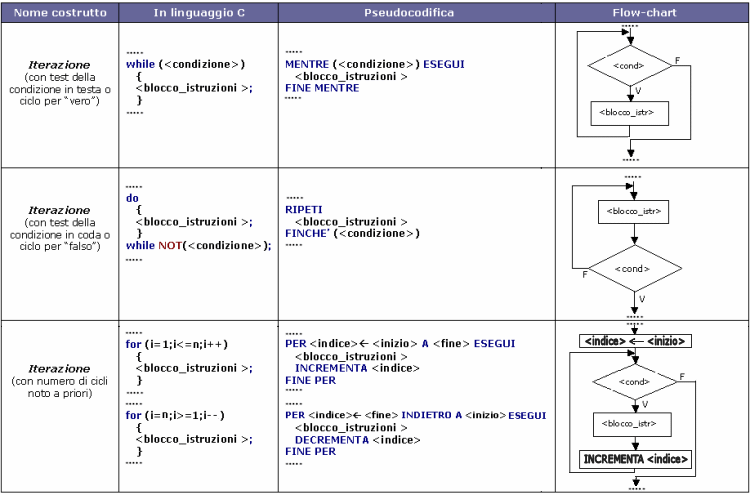Click the "INCREMENTA <indice>" flow-chart box
Viewport: 750px width, 495px height.
pyautogui.click(x=635, y=460)
